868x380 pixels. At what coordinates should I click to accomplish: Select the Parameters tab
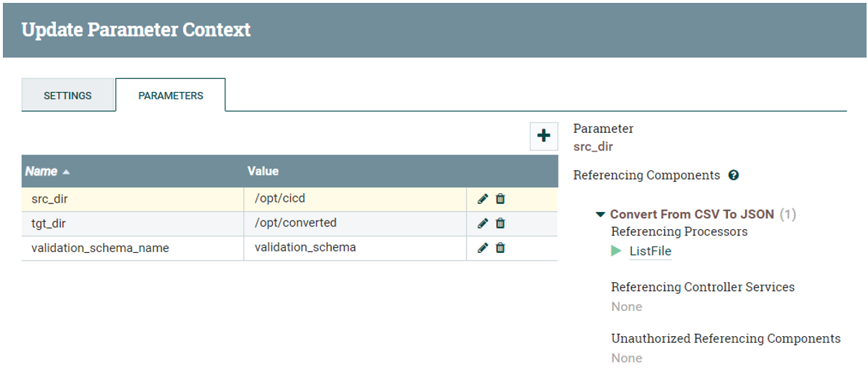tap(171, 95)
